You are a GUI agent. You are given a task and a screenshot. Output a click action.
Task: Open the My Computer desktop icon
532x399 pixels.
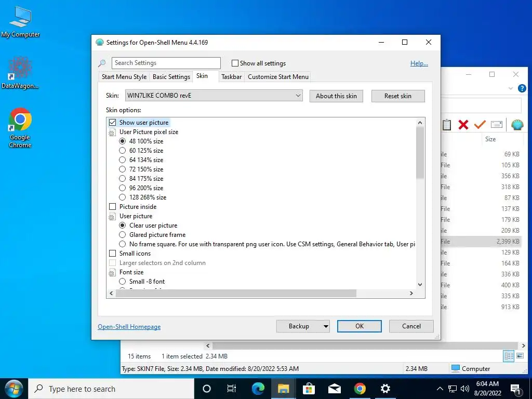click(x=20, y=22)
